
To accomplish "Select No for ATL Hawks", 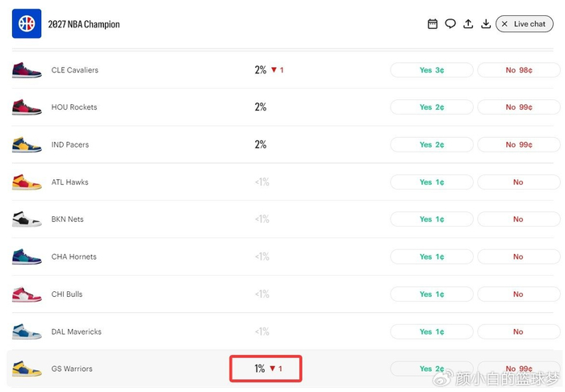I will coord(519,181).
